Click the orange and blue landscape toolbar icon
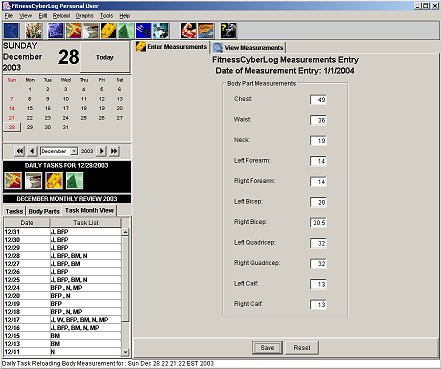This screenshot has width=441, height=369. pos(206,31)
